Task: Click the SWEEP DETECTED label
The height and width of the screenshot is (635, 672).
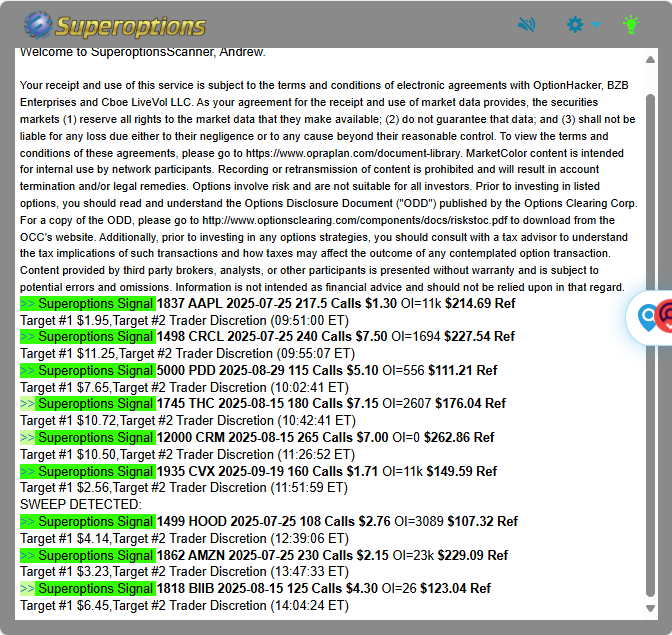Action: 81,504
